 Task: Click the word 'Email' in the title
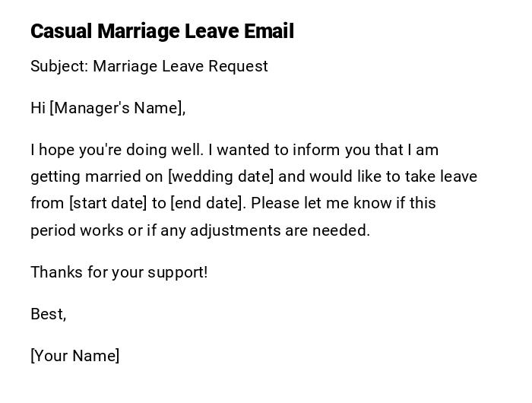tap(269, 31)
